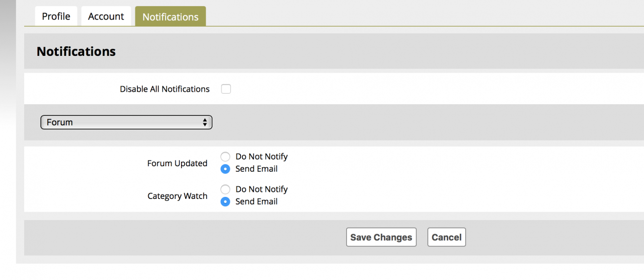Screen dimensions: 644x280
Task: Click the "Category Watch" setting label
Action: pyautogui.click(x=177, y=196)
